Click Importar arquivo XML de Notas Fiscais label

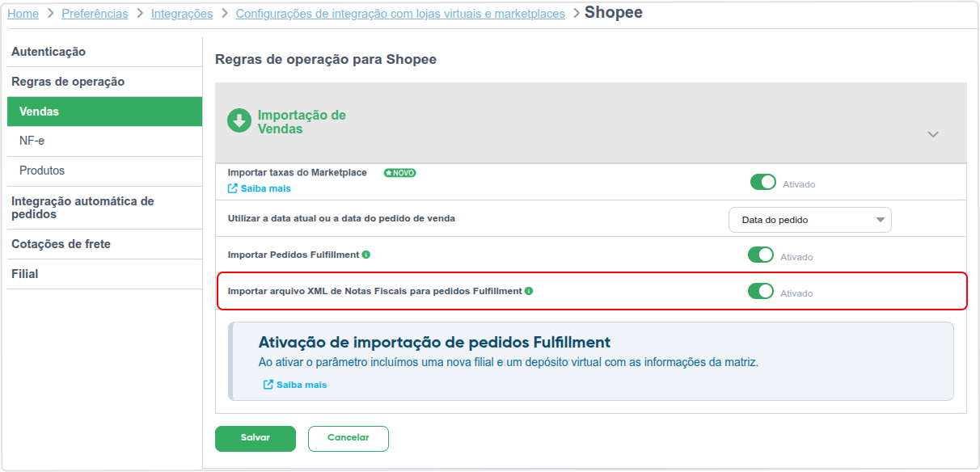[x=375, y=291]
